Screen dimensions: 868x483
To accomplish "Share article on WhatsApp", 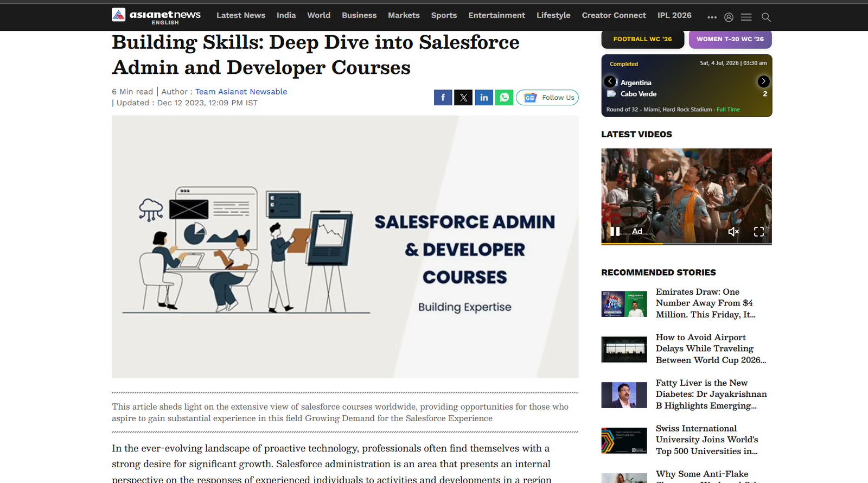I will [x=504, y=98].
